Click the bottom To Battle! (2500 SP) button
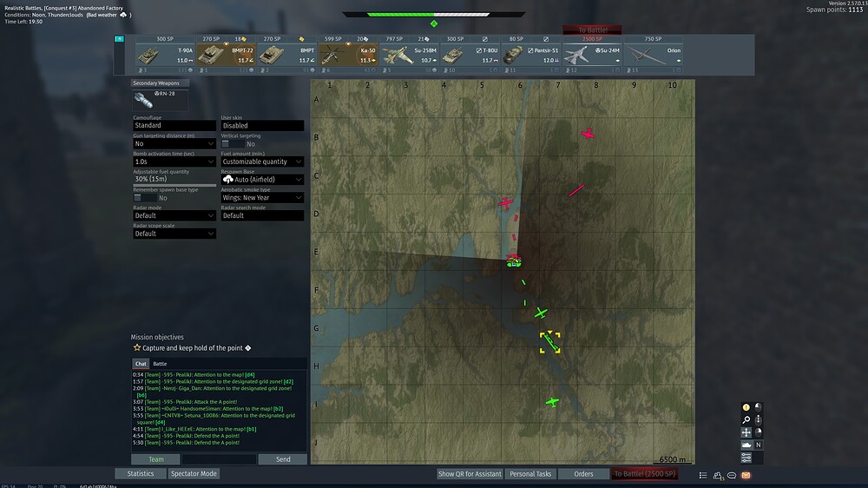The image size is (868, 488). click(x=644, y=474)
